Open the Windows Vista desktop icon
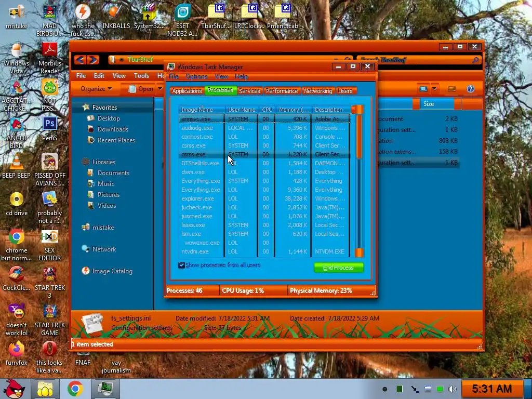Screen dimensions: 532x399 pos(16,58)
